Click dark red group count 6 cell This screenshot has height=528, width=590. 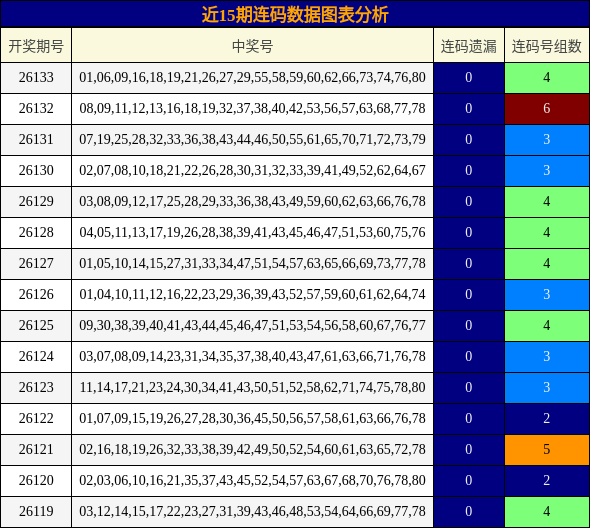coord(547,108)
